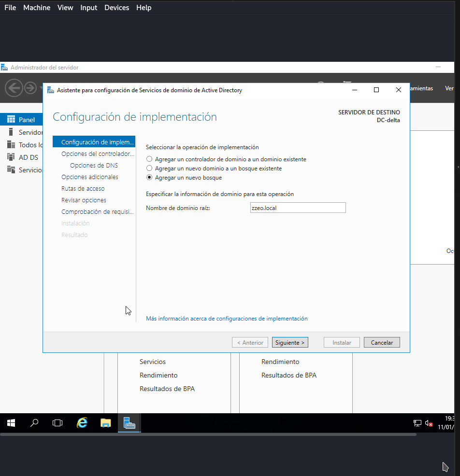Click the Administrador del servidor title icon
460x476 pixels.
(4, 68)
